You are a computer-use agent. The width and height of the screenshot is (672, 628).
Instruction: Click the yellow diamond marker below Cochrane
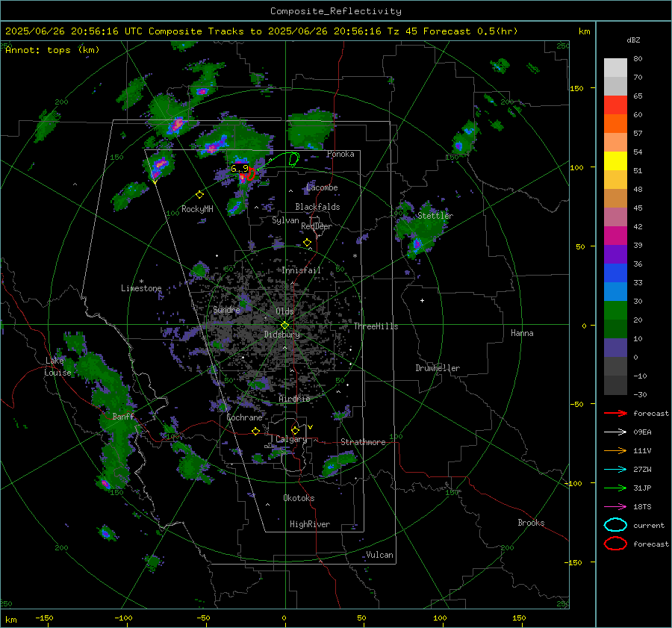pos(255,431)
